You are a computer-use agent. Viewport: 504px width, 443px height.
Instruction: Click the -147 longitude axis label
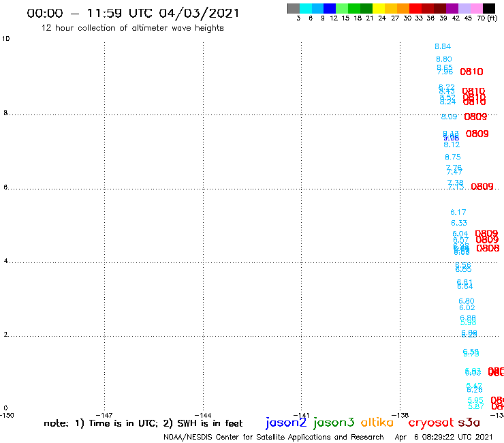104,415
